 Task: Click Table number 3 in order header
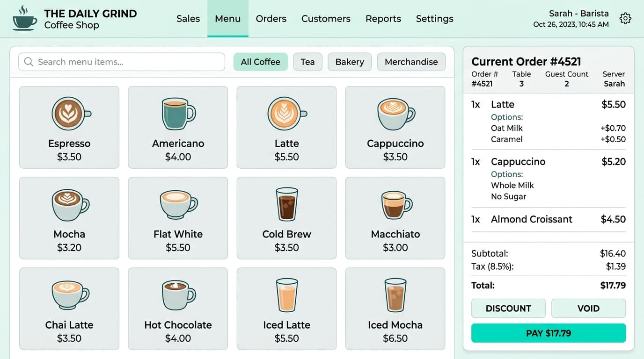(521, 84)
